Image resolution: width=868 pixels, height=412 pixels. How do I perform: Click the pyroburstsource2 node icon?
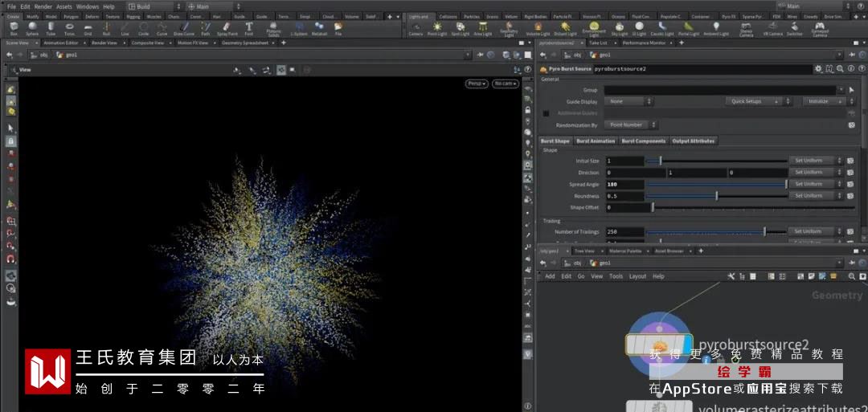(x=658, y=345)
